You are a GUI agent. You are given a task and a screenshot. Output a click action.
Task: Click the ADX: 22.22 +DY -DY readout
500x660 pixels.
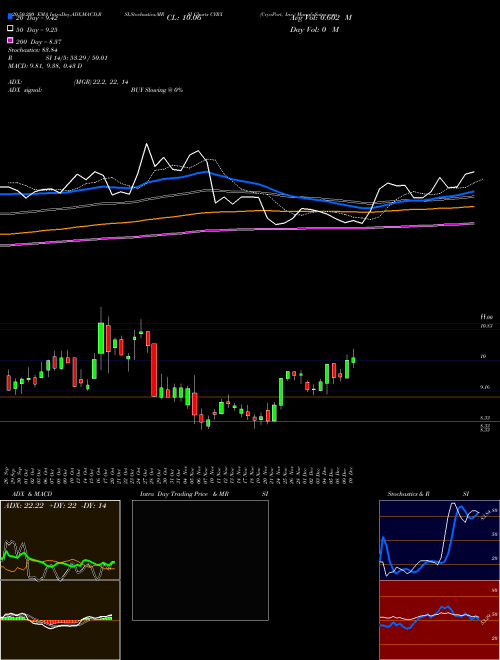(55, 506)
